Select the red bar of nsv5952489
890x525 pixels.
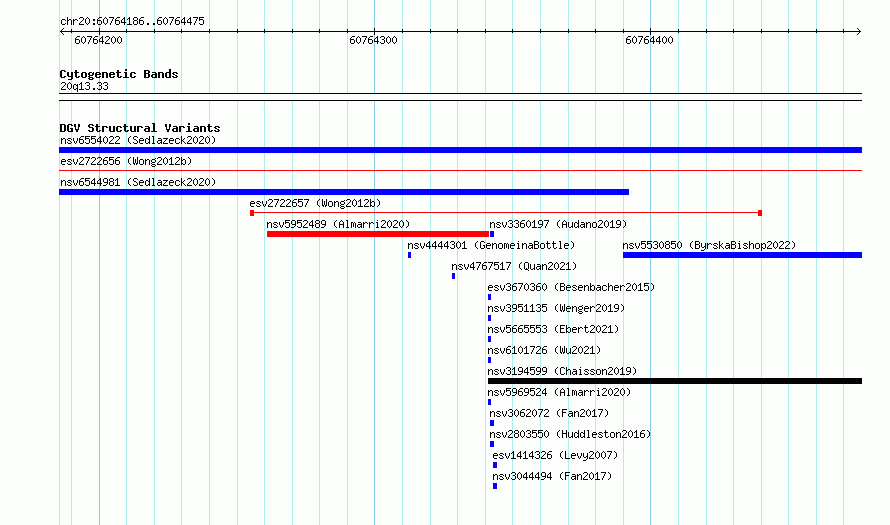(x=378, y=234)
